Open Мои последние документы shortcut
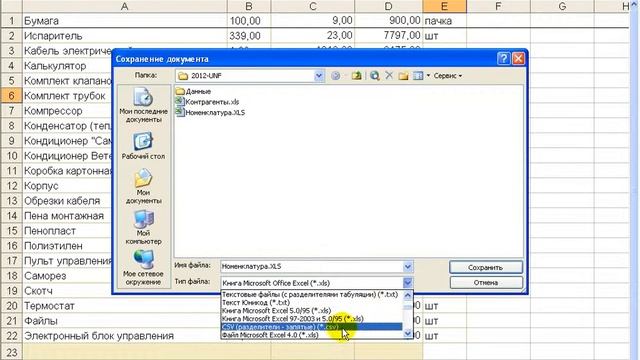640x360 pixels. [143, 105]
